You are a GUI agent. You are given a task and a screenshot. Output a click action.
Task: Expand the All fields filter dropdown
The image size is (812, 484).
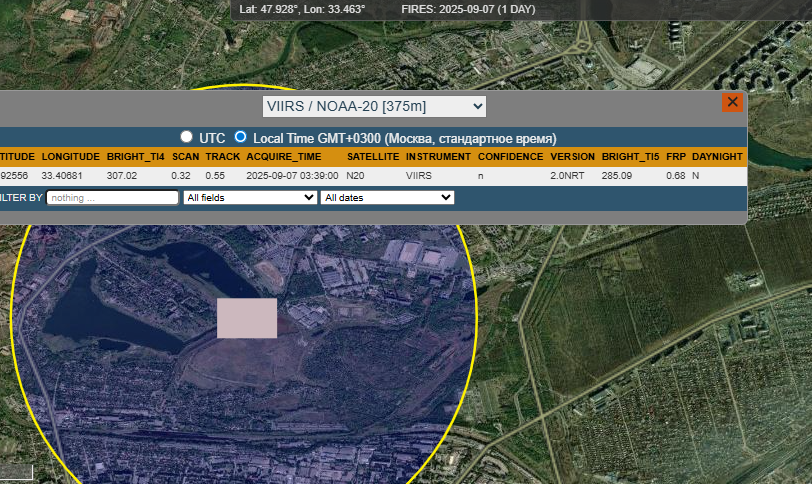[250, 198]
